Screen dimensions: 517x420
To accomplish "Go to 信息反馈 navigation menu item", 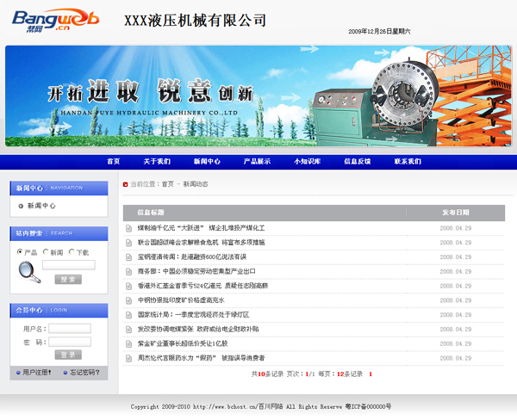I will click(358, 162).
